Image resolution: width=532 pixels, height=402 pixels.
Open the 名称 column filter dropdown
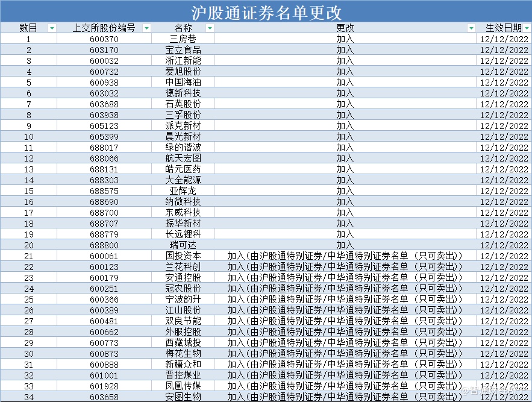(210, 28)
